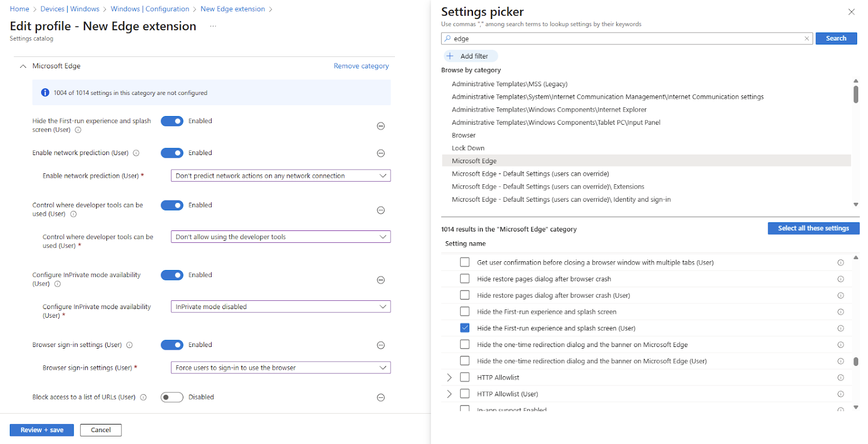Show info for Configure InPrivate mode availability
This screenshot has width=868, height=444.
coord(58,284)
